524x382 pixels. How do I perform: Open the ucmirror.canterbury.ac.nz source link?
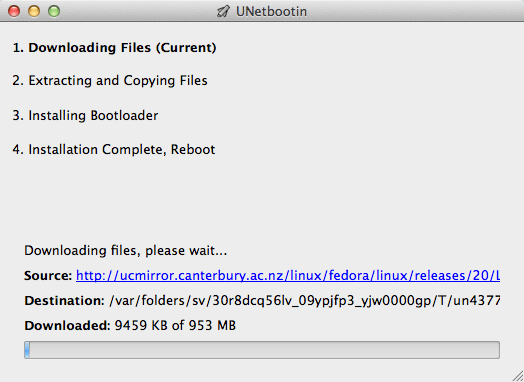[288, 276]
